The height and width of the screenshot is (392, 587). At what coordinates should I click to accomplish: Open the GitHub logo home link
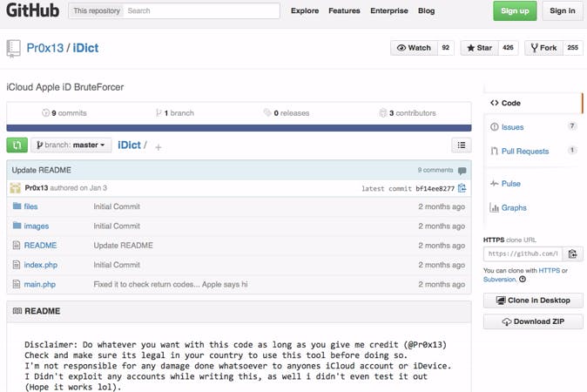(x=32, y=10)
